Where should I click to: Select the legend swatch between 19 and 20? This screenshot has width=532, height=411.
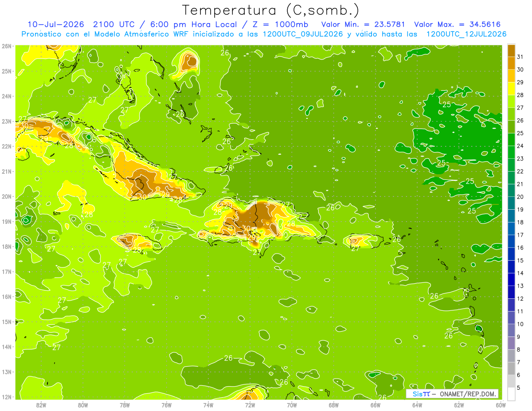click(x=511, y=203)
